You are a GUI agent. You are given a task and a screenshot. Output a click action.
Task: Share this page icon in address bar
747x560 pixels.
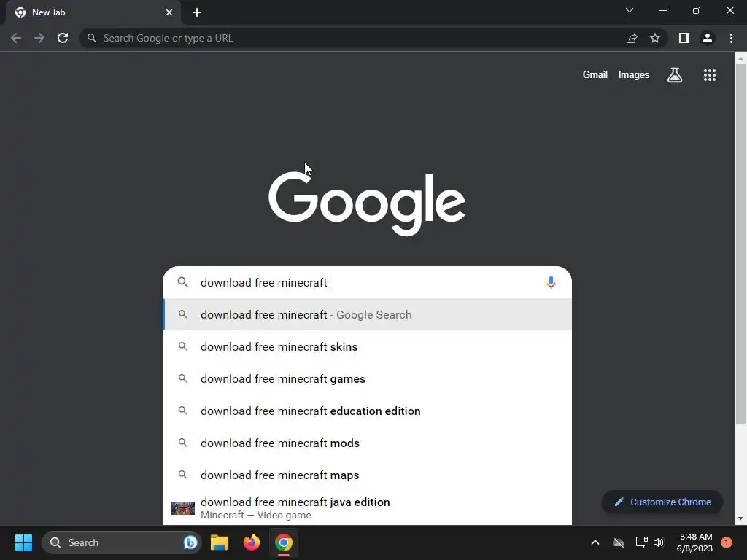(632, 38)
